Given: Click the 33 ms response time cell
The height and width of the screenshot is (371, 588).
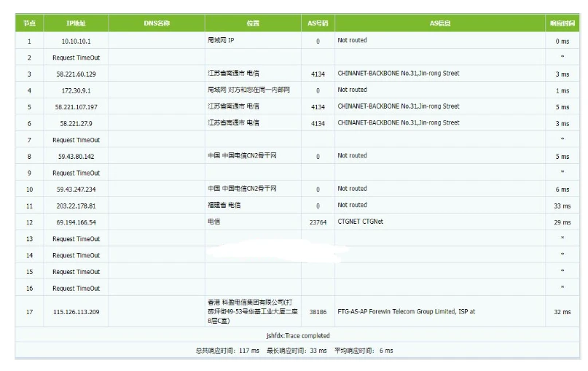Looking at the screenshot, I should point(562,206).
